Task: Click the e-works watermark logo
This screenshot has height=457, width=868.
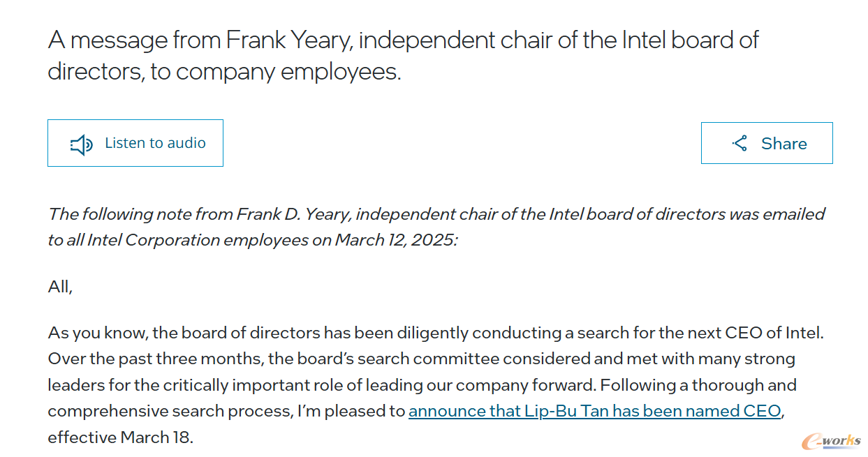Action: [x=831, y=441]
